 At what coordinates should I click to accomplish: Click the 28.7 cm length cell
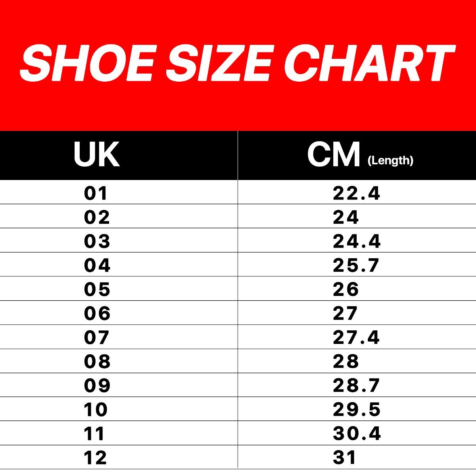pyautogui.click(x=356, y=386)
